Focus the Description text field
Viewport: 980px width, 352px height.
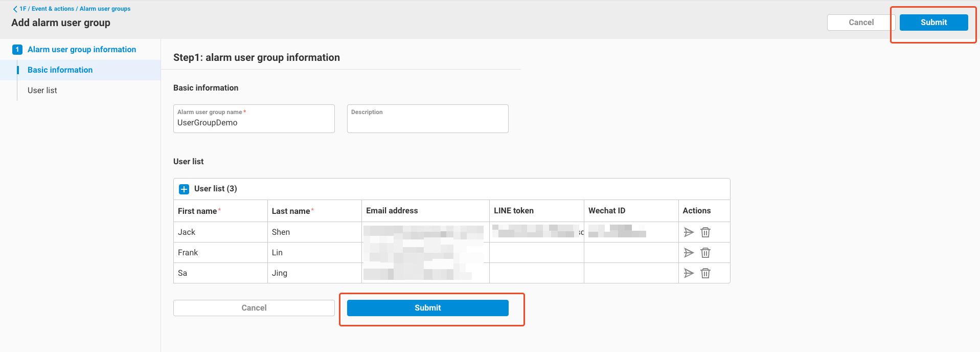pos(427,122)
